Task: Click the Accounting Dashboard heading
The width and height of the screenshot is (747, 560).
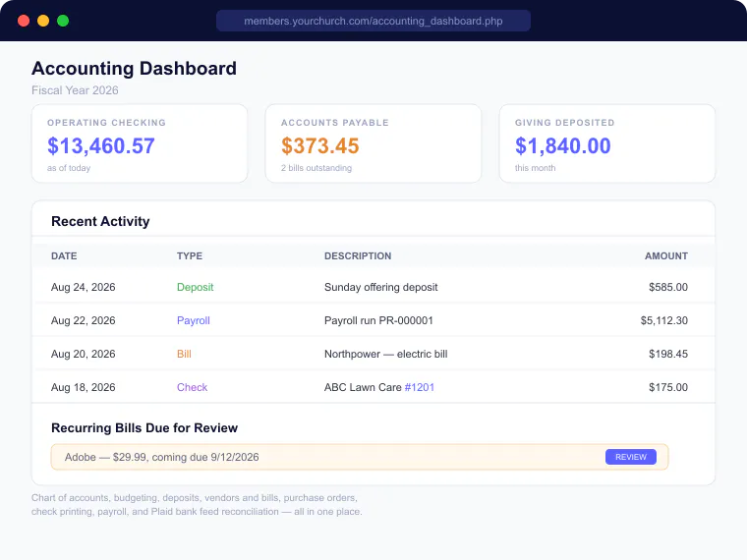Action: [x=134, y=69]
